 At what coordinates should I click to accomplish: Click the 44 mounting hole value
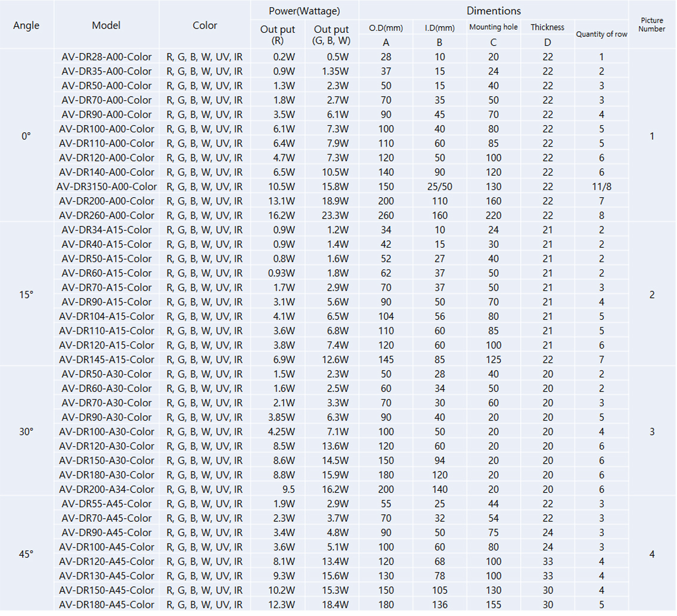coord(493,504)
